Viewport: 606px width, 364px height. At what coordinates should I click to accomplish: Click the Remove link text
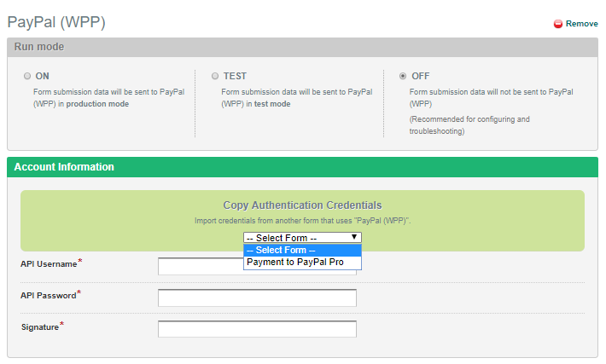click(581, 24)
